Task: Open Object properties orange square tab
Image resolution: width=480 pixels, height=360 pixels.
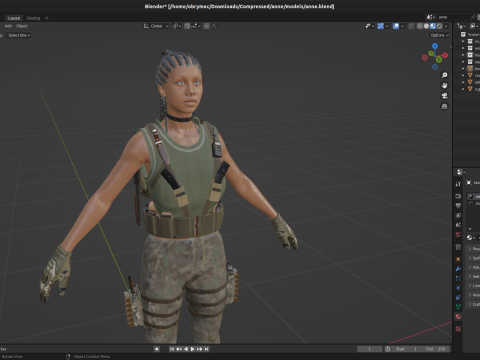Action: click(x=458, y=259)
